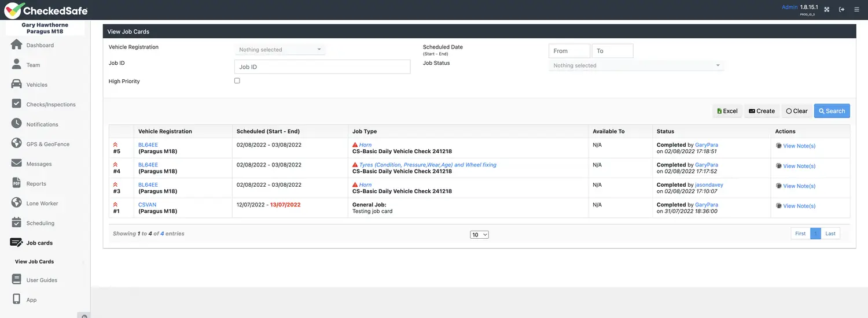
Task: Open the Job Status dropdown
Action: pyautogui.click(x=636, y=66)
